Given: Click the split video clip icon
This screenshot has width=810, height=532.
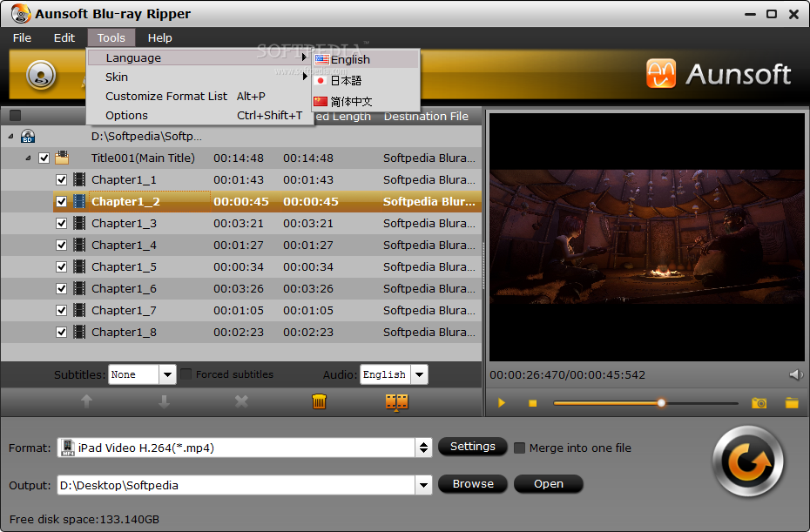Looking at the screenshot, I should coord(397,402).
